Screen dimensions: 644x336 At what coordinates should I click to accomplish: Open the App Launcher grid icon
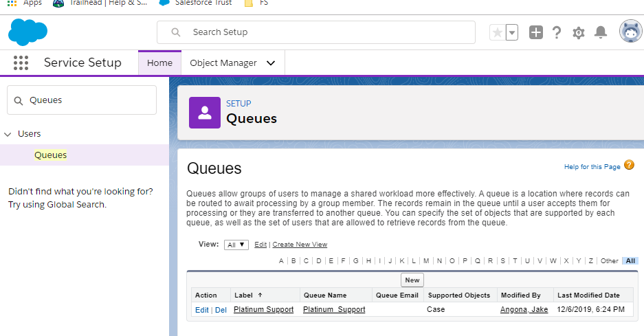click(x=21, y=63)
